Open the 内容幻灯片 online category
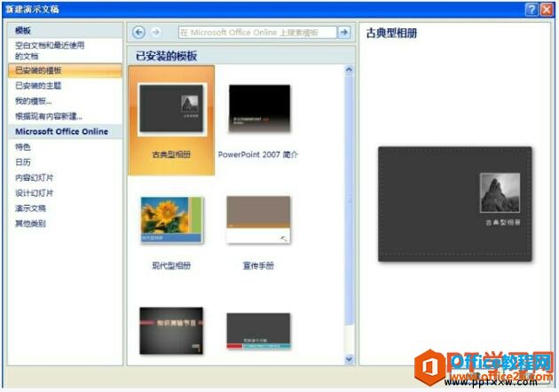559x392 pixels. [x=35, y=177]
